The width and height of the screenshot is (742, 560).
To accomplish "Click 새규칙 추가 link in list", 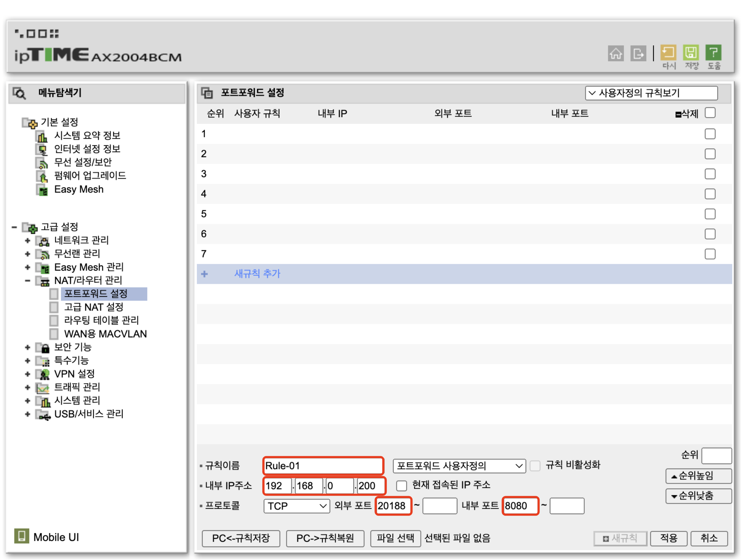I will [257, 274].
